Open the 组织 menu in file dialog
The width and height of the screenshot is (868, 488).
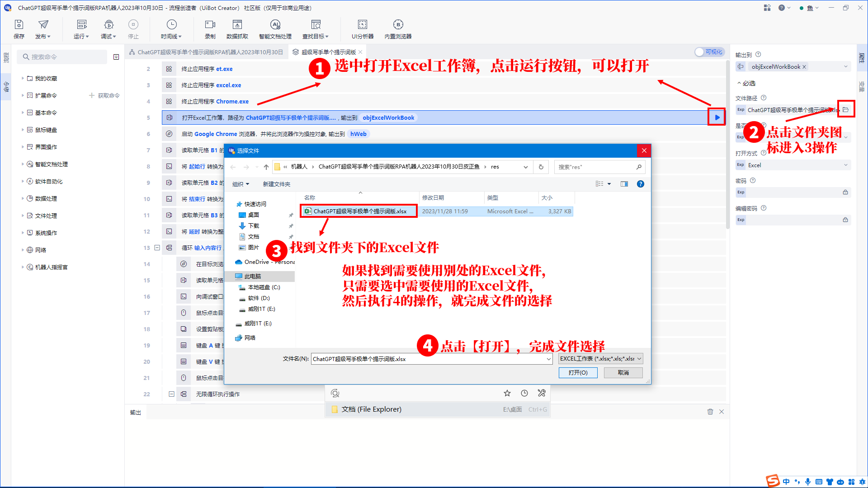(x=241, y=184)
